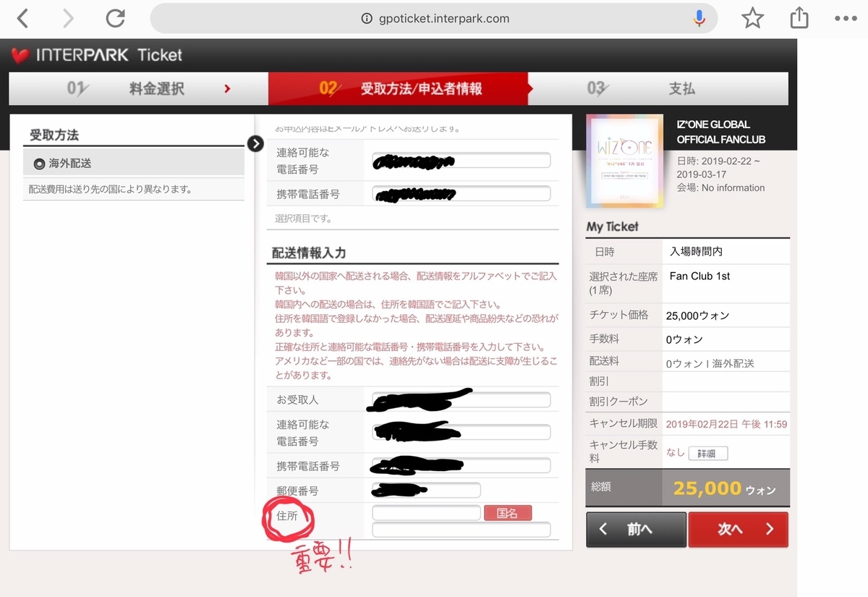Viewport: 868px width, 597px height.
Task: Proceed with the red 次へ button
Action: [738, 529]
